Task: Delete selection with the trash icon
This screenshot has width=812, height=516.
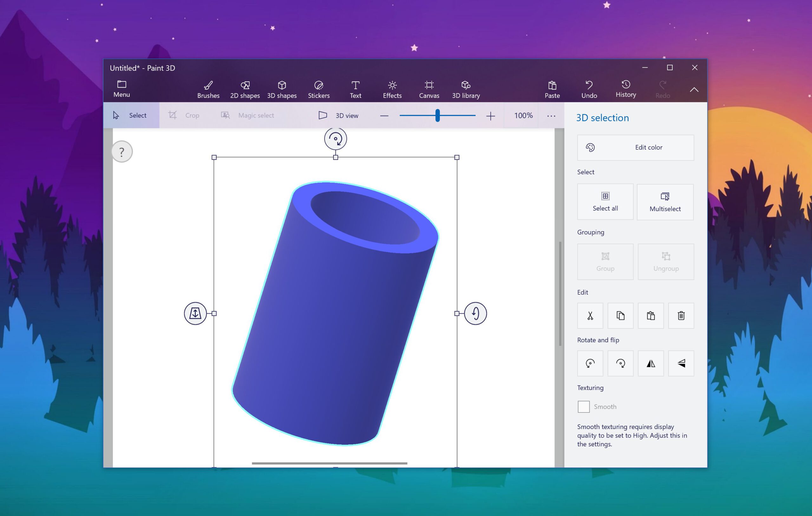Action: [681, 316]
